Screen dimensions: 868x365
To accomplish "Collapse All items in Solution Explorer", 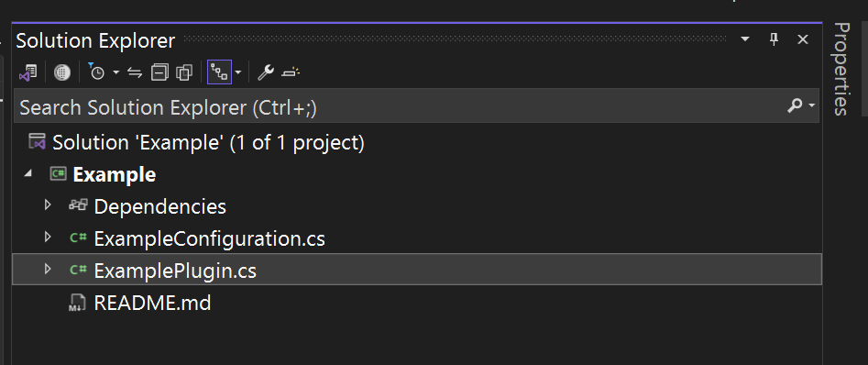I will tap(159, 72).
